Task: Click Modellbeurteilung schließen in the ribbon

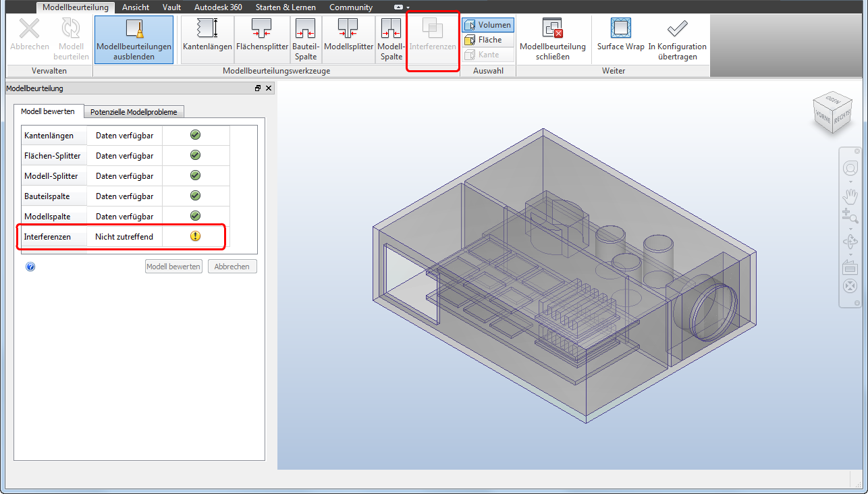Action: coord(553,39)
